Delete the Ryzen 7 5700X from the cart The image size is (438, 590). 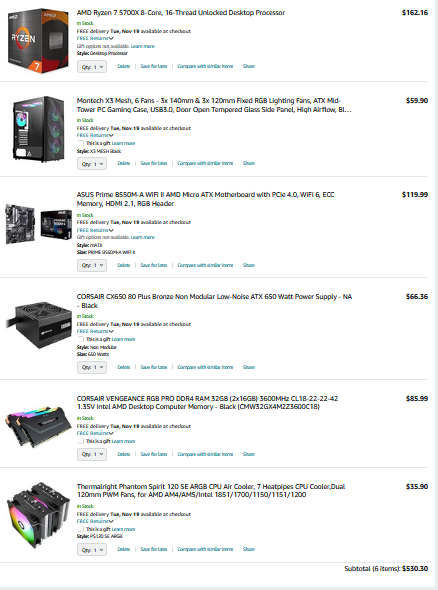(x=123, y=66)
